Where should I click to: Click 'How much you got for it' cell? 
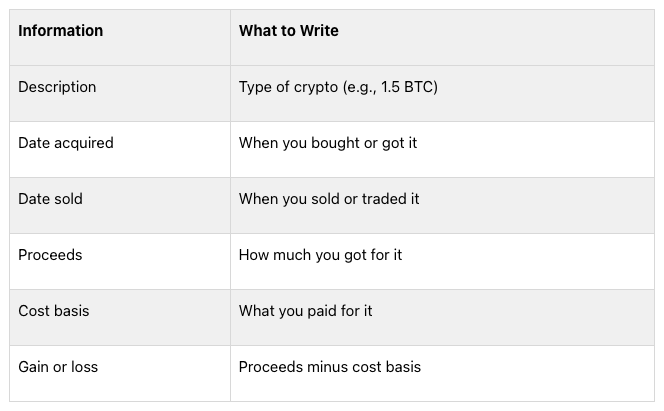pos(320,255)
